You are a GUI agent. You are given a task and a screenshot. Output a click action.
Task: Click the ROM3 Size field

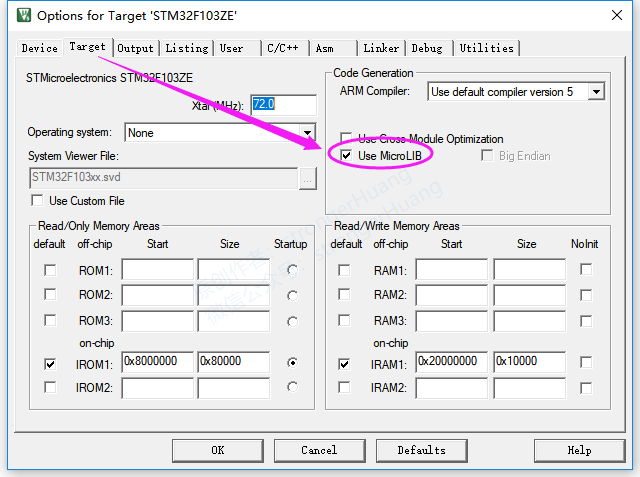tap(233, 321)
